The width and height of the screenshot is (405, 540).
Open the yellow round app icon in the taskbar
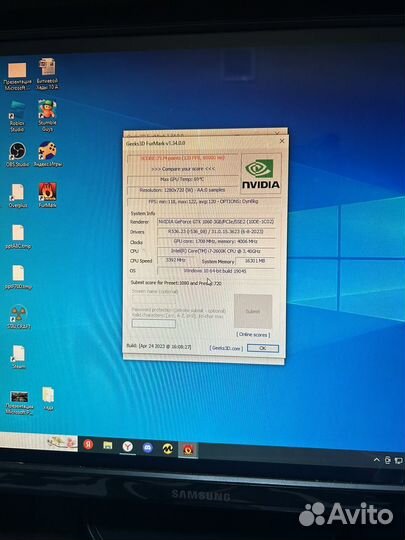coord(168,448)
